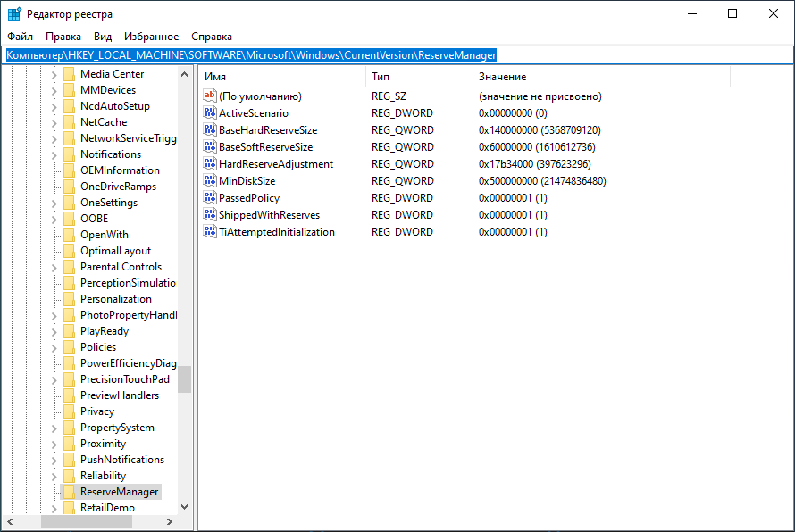Select the ShippedWithReserves value icon

(209, 215)
